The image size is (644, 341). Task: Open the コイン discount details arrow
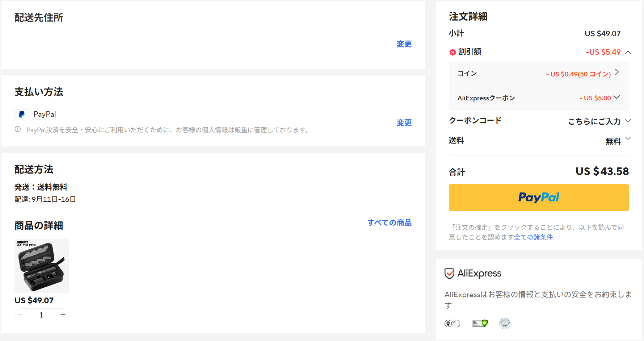pyautogui.click(x=617, y=72)
